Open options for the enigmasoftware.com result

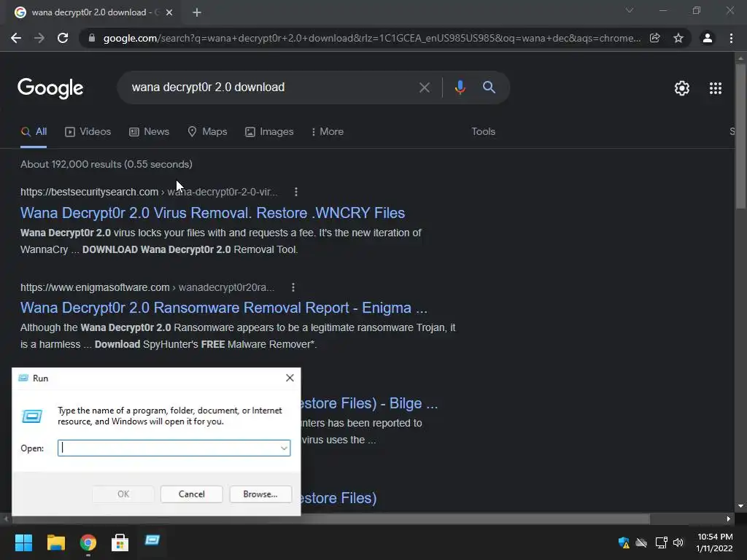tap(293, 287)
